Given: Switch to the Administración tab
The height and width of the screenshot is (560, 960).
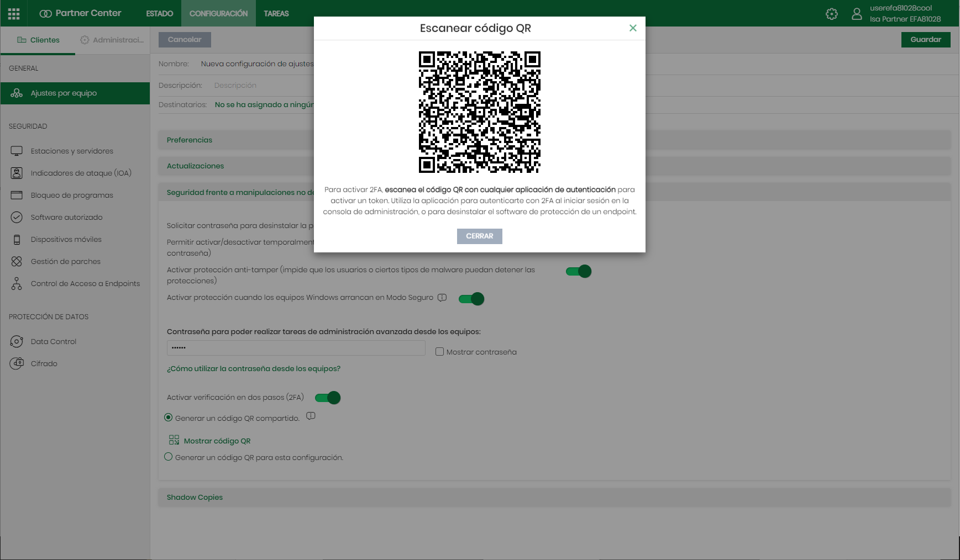Looking at the screenshot, I should tap(112, 40).
